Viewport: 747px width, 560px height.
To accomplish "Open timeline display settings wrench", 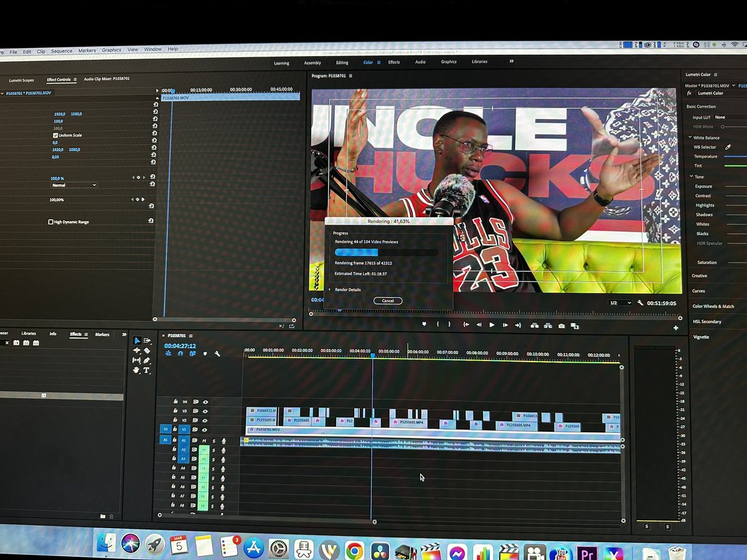I will 217,353.
